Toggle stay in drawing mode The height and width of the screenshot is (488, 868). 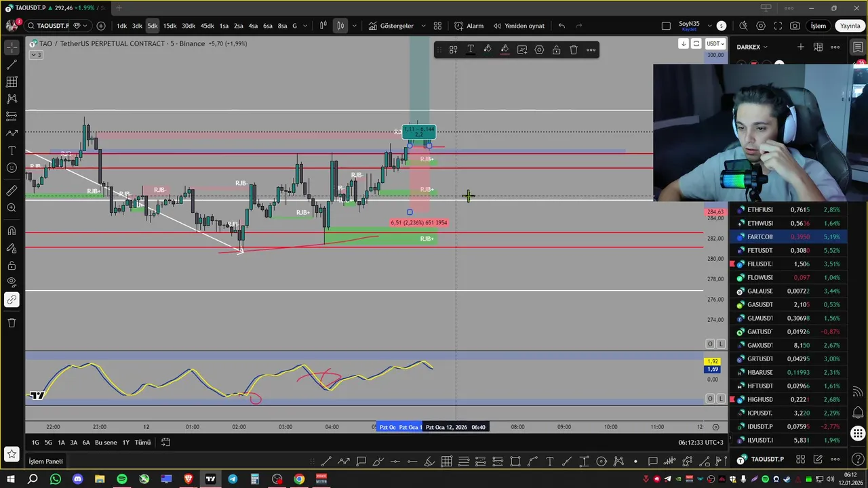[12, 248]
